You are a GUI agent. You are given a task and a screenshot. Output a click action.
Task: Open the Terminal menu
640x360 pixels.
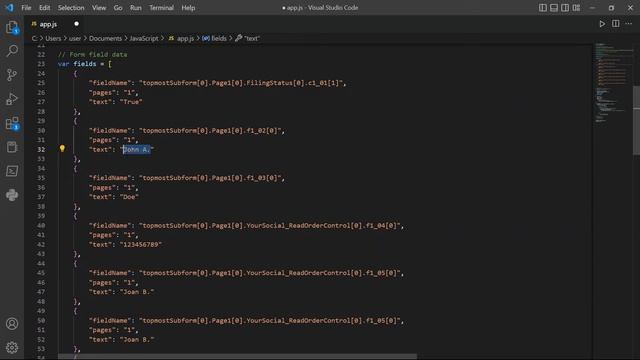tap(161, 8)
